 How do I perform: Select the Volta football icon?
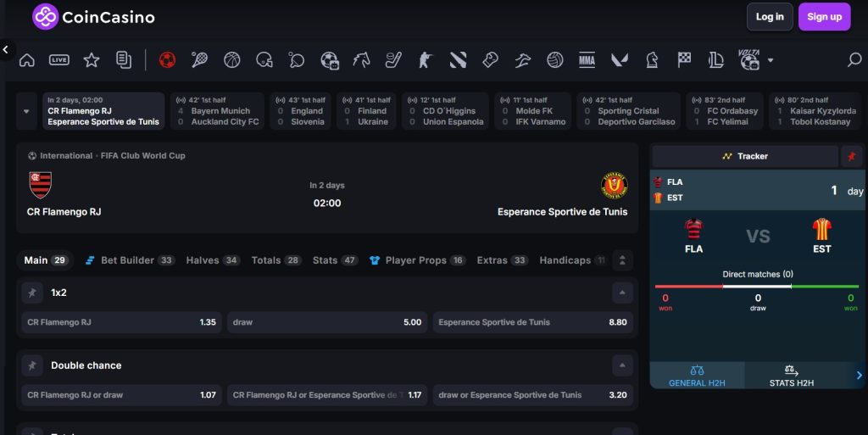749,59
